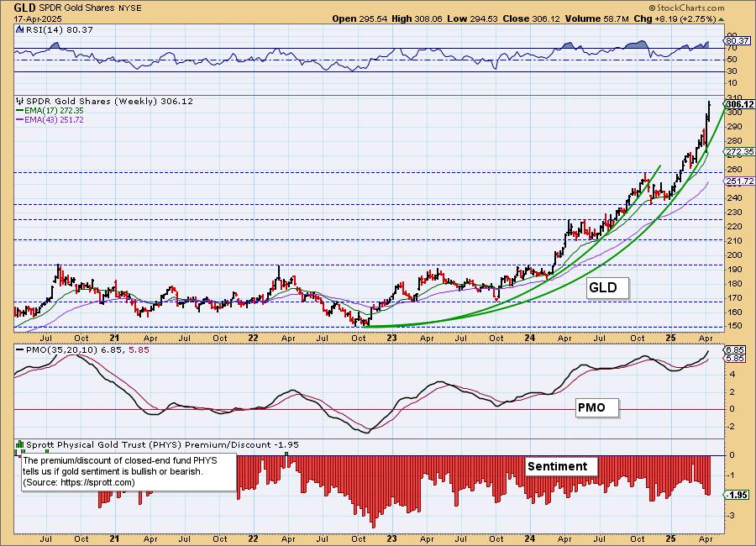Click the 272.35 EMA price tag
Screen dimensions: 756x546
[x=739, y=151]
